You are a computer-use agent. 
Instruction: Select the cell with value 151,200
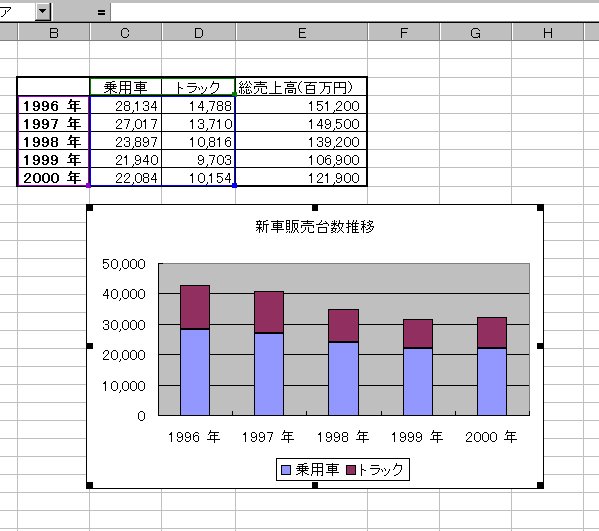tap(301, 106)
